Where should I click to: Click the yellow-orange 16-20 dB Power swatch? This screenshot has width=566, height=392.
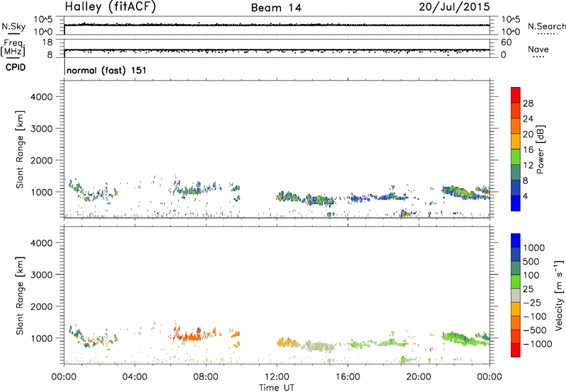tap(516, 142)
